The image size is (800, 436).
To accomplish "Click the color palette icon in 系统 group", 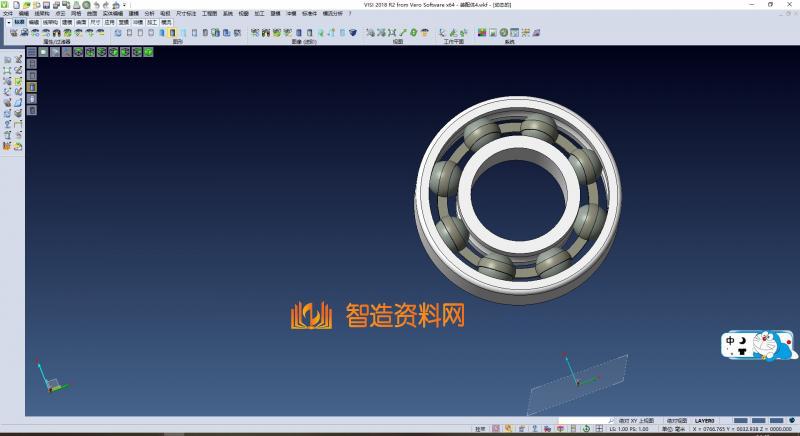I will coord(482,33).
